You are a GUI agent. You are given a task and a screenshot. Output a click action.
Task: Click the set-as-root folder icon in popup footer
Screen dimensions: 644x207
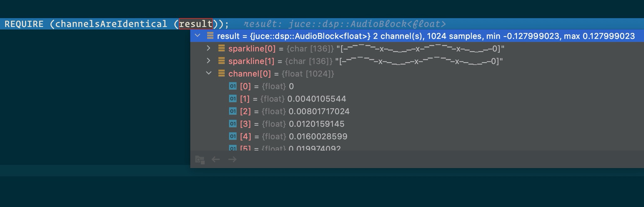(200, 160)
